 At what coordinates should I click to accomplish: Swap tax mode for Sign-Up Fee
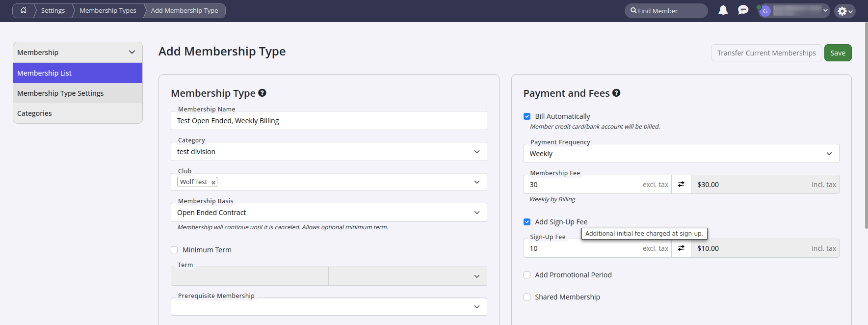(681, 248)
